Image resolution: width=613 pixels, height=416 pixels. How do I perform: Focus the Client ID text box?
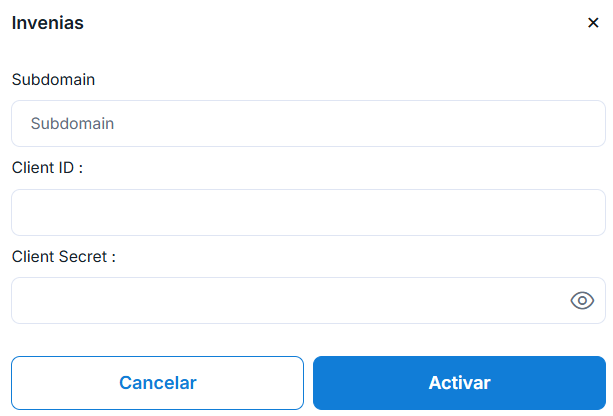pos(308,212)
